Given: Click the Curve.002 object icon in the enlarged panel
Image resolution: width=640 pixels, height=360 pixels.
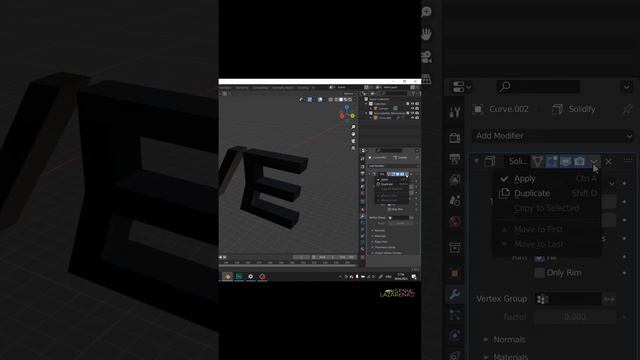Looking at the screenshot, I should [x=478, y=109].
